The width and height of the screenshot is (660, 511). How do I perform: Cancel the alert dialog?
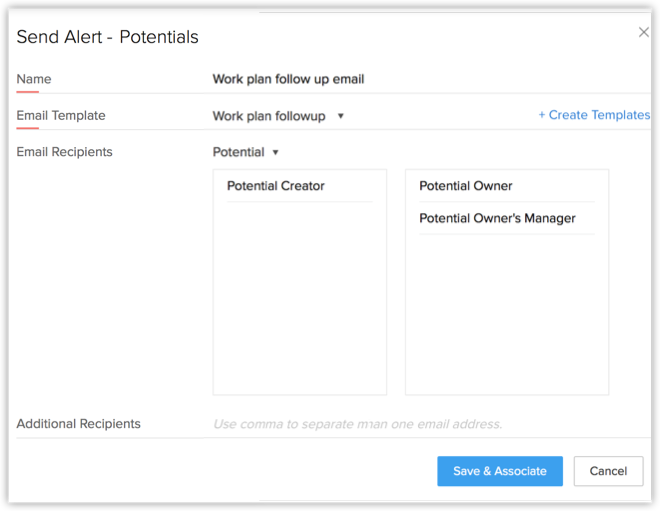pos(608,471)
